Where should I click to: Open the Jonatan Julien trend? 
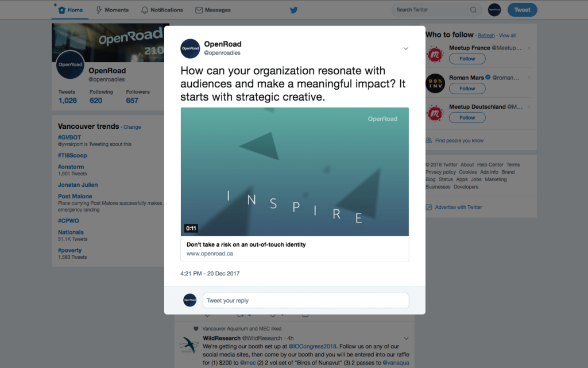pos(78,185)
